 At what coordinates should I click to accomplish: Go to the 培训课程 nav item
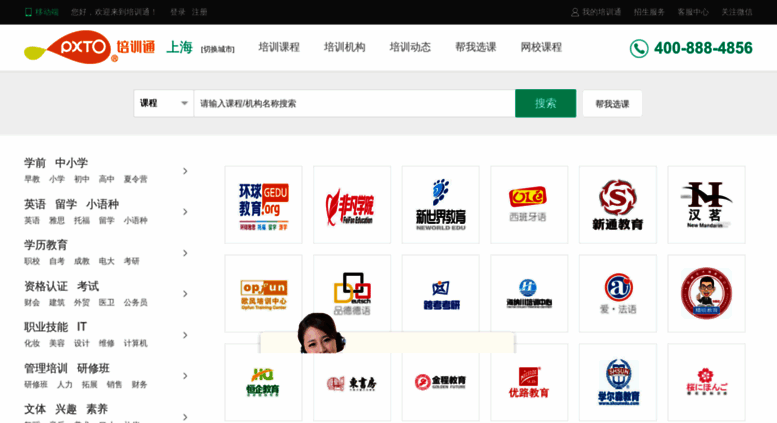(279, 47)
